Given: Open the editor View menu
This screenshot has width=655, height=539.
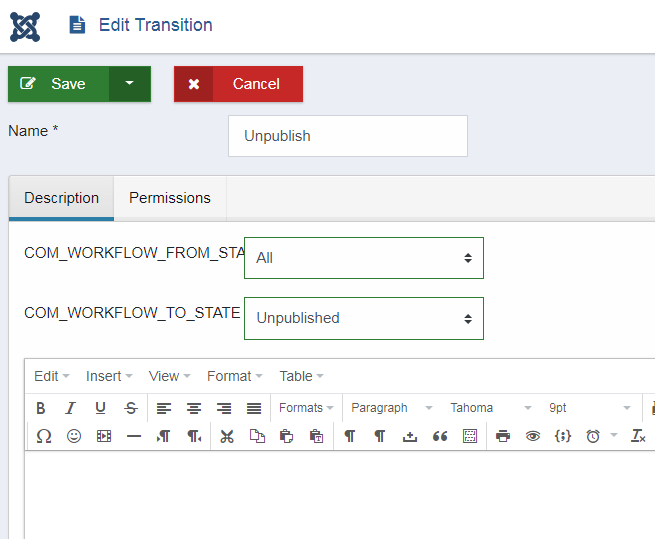Looking at the screenshot, I should tap(169, 376).
